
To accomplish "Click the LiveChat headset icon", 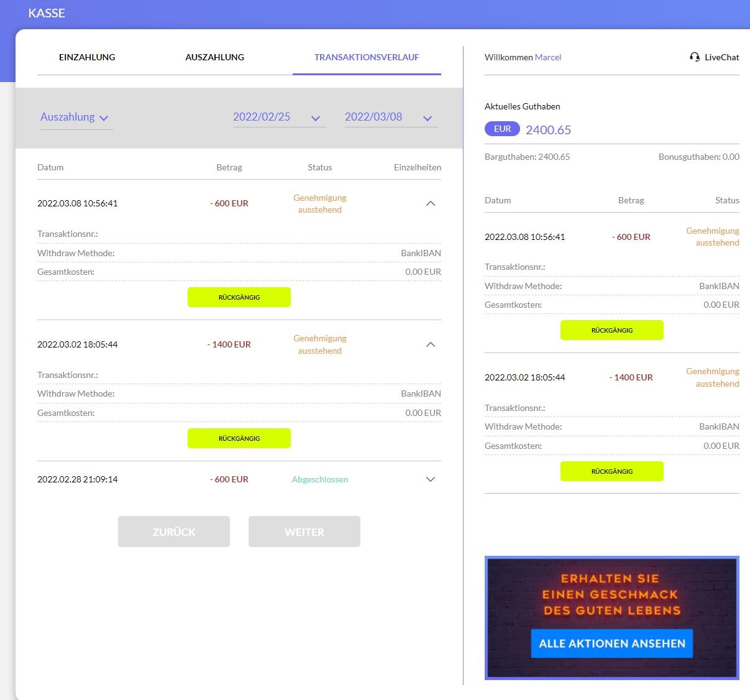I will pos(695,57).
